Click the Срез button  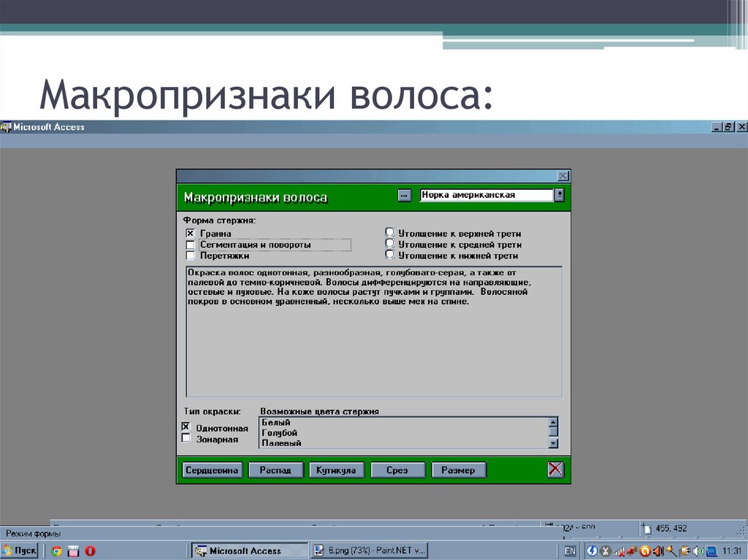[x=397, y=469]
